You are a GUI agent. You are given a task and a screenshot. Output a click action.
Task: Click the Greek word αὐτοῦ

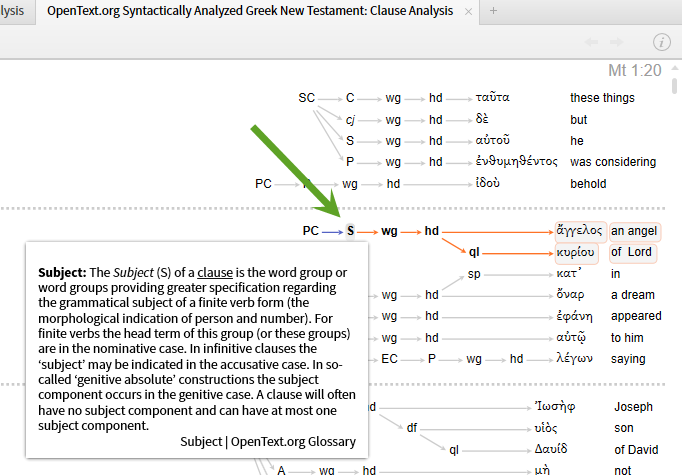pos(492,140)
